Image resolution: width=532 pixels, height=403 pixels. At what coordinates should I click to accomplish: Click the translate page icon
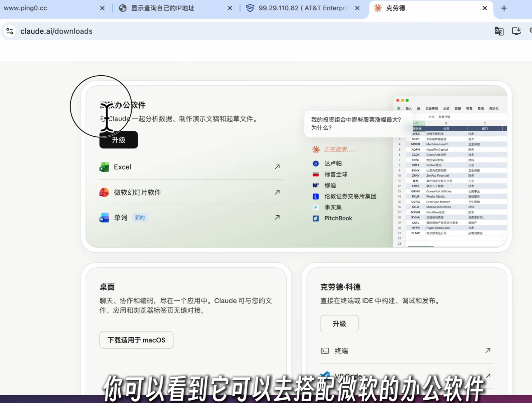coord(499,31)
